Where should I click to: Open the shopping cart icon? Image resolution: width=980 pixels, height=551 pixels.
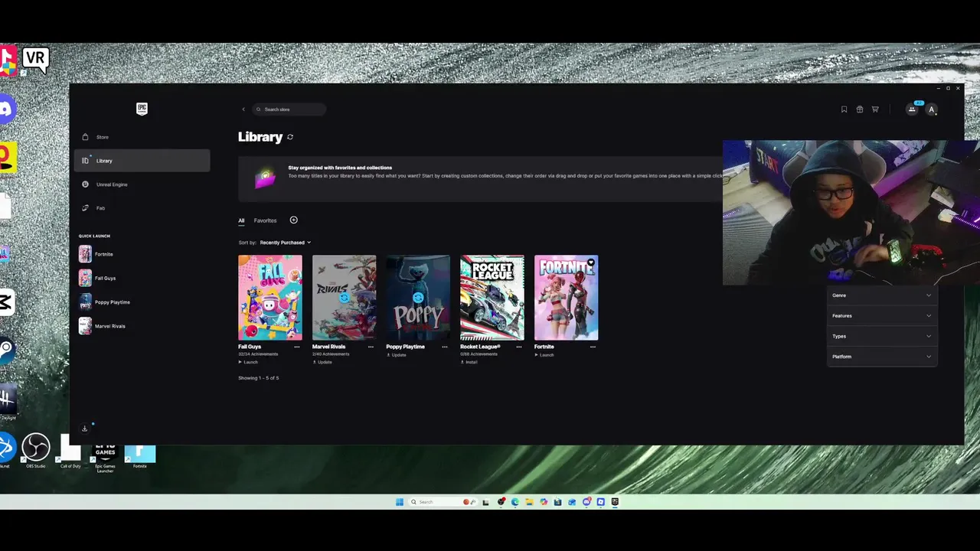pyautogui.click(x=875, y=109)
